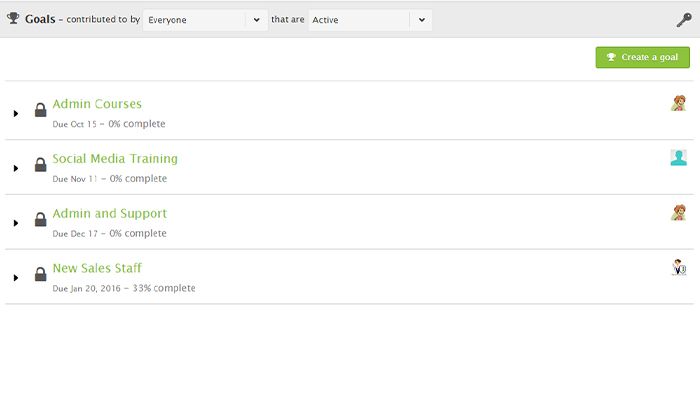Click the lock icon beside Social Media Training
The image size is (700, 400).
point(41,165)
